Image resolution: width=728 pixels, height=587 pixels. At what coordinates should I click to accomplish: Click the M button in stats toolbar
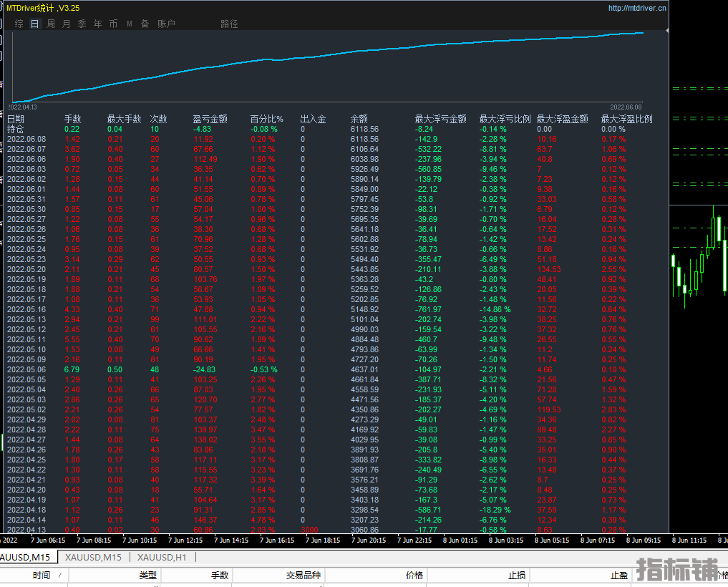[130, 24]
